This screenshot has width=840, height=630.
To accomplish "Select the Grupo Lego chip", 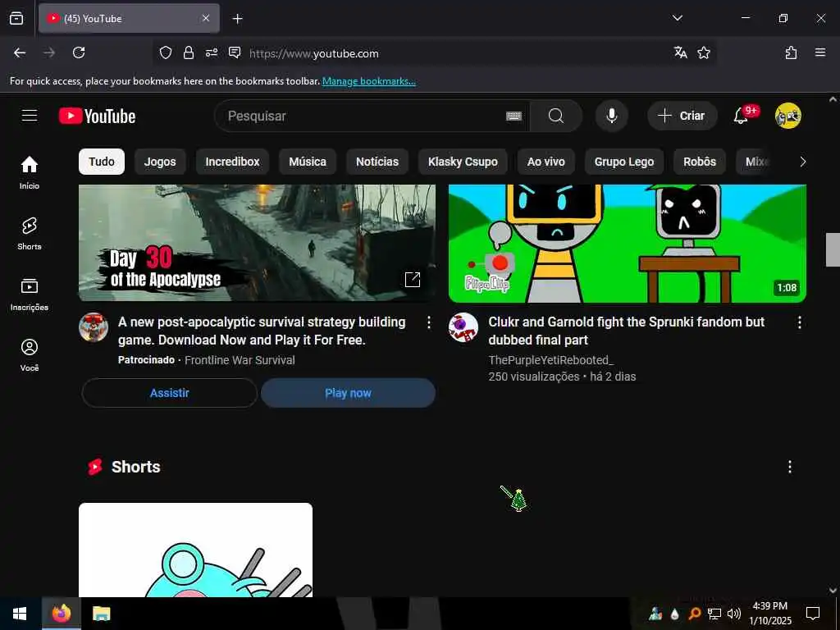I will [624, 162].
